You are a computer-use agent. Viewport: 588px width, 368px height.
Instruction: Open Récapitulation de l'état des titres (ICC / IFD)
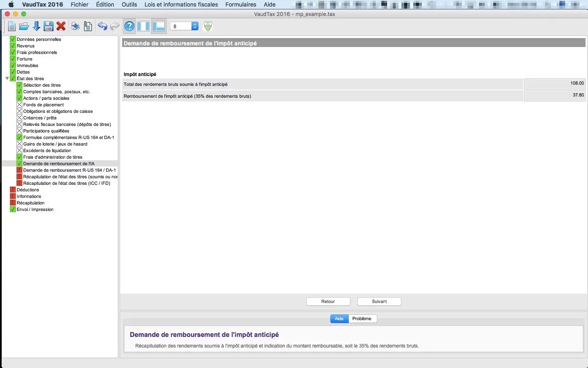coord(67,183)
